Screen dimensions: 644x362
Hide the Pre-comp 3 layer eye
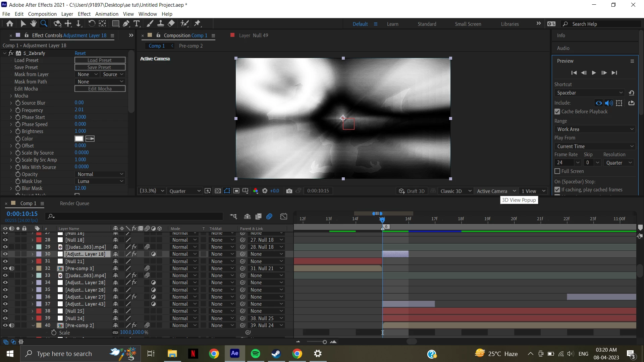(x=5, y=268)
